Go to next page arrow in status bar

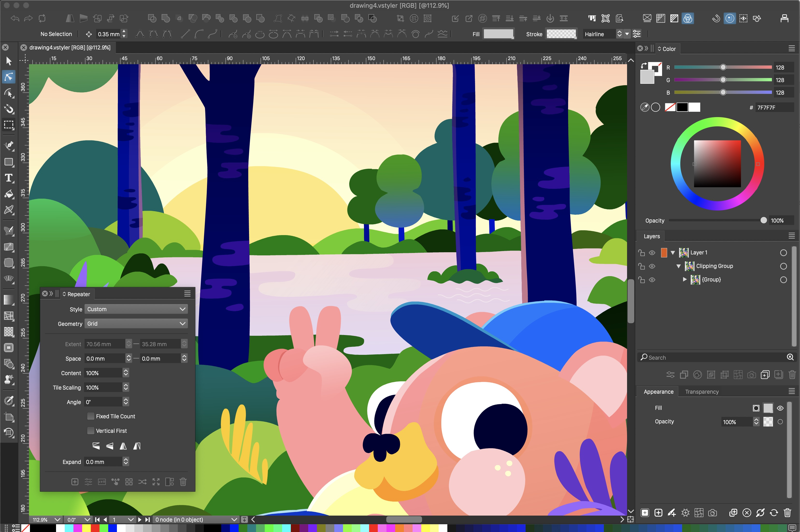pyautogui.click(x=140, y=519)
